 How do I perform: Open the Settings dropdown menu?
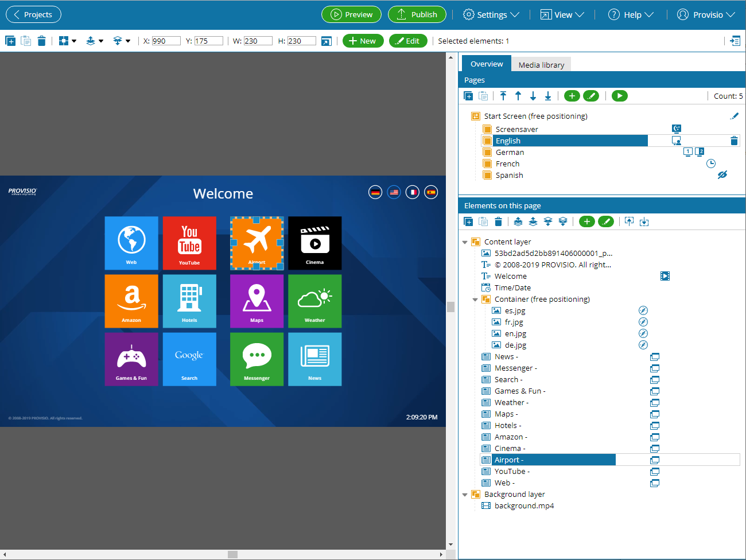pos(491,14)
